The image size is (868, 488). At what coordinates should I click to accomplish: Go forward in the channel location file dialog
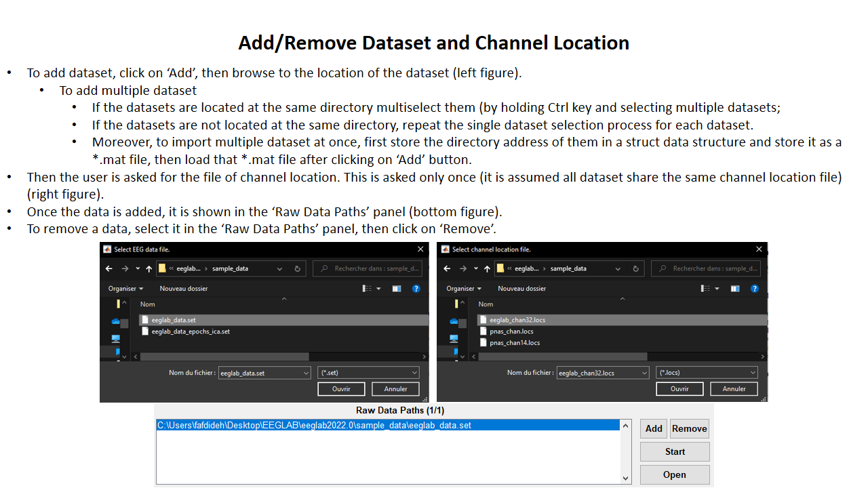(462, 268)
